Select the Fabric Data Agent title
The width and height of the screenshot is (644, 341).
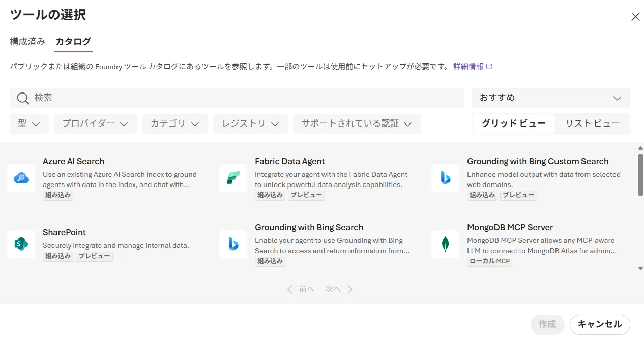[289, 161]
